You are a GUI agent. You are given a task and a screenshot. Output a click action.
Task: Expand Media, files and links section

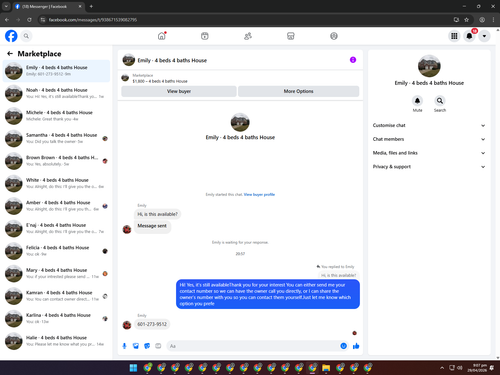[429, 153]
